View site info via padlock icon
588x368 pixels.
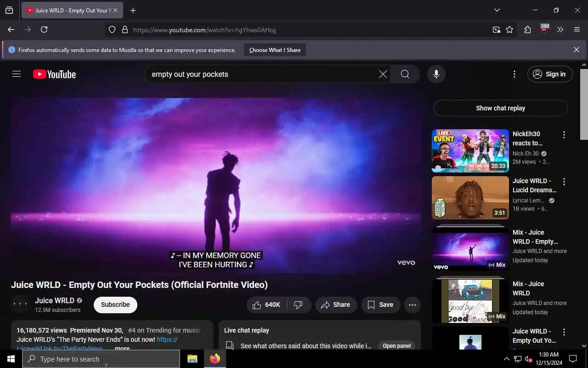[124, 30]
